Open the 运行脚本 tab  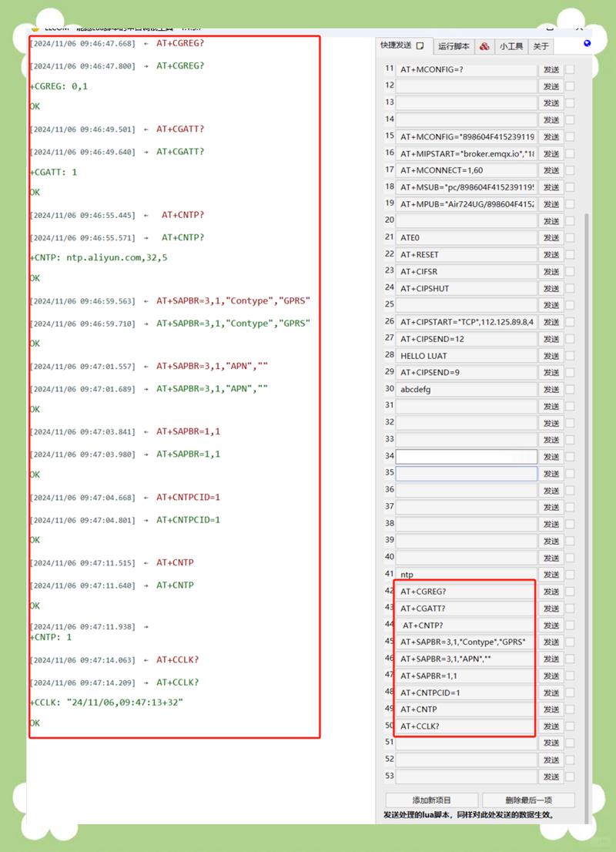(454, 46)
